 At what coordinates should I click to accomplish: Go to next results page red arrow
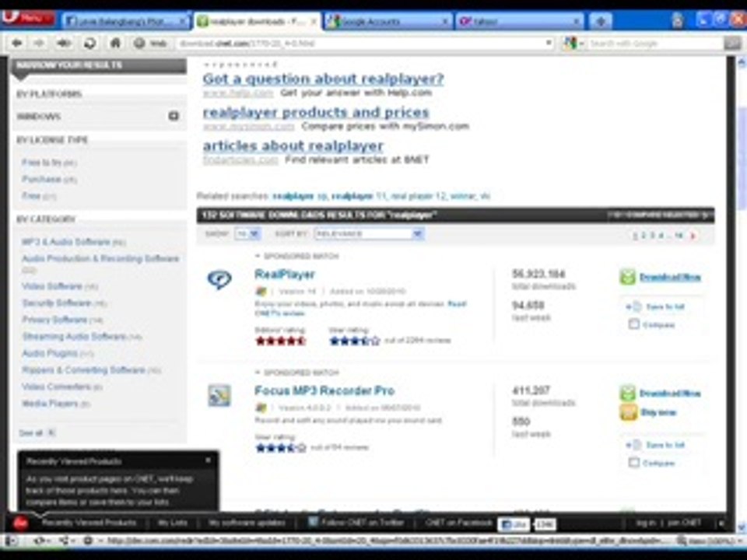693,235
